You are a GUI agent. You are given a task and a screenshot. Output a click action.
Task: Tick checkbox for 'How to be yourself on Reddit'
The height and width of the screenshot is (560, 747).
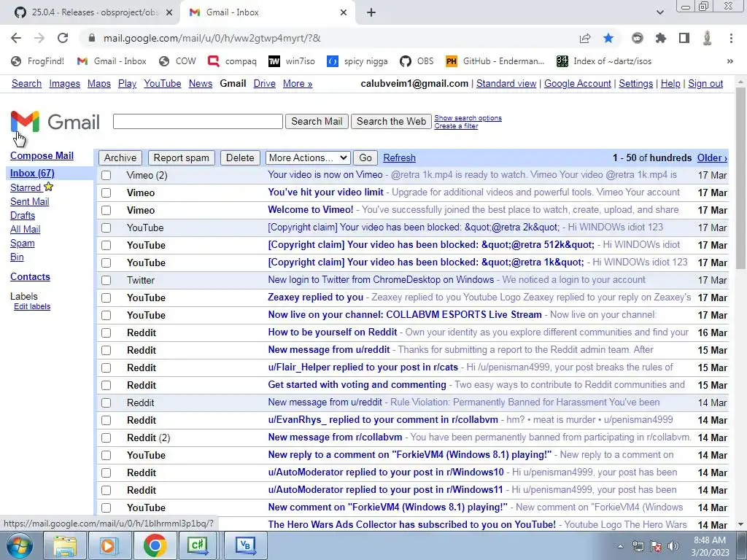point(107,332)
